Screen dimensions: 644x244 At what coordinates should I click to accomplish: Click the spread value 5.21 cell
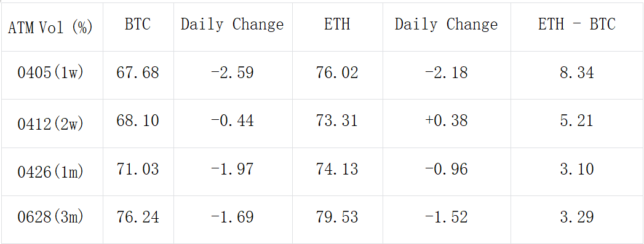tap(576, 124)
